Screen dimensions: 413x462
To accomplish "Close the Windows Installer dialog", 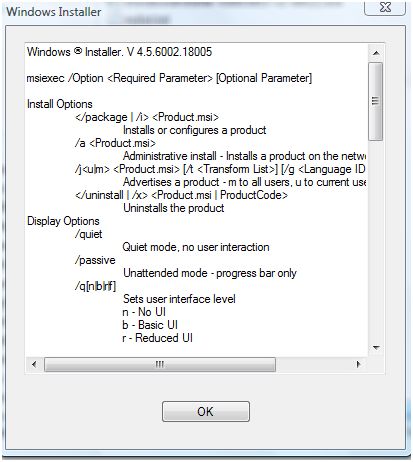I will pyautogui.click(x=385, y=7).
